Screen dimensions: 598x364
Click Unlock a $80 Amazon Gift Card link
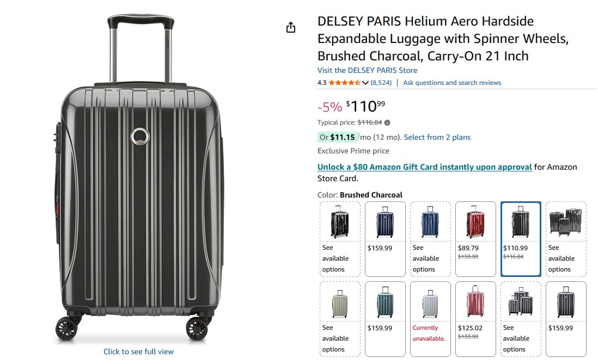(424, 167)
